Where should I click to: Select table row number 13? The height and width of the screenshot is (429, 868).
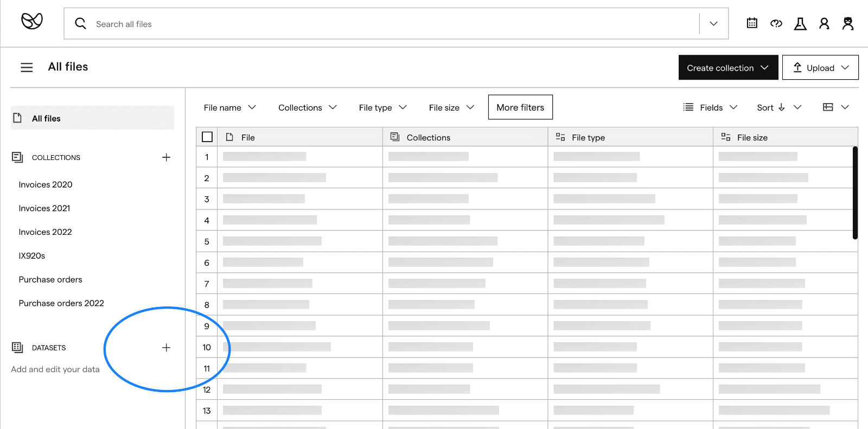pyautogui.click(x=207, y=411)
